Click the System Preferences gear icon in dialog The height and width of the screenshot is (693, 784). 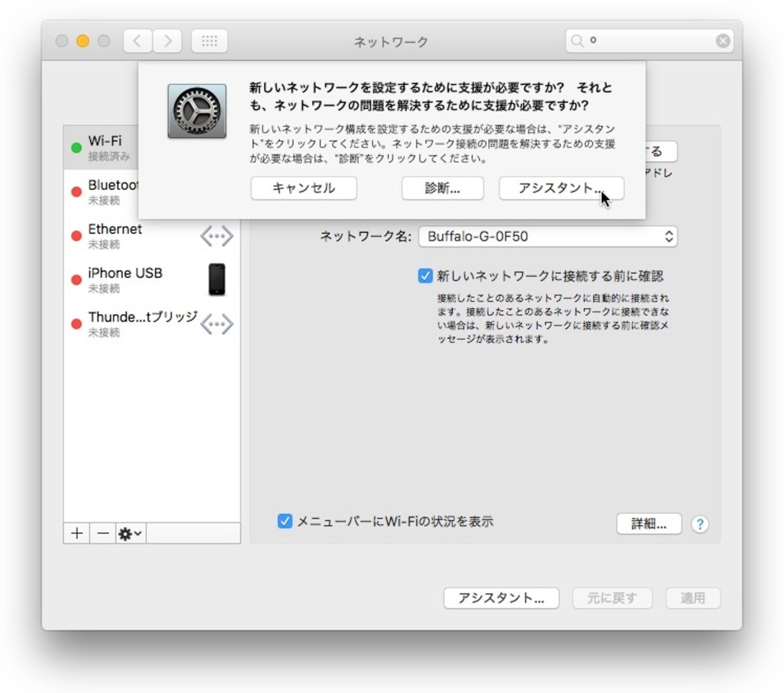(197, 111)
